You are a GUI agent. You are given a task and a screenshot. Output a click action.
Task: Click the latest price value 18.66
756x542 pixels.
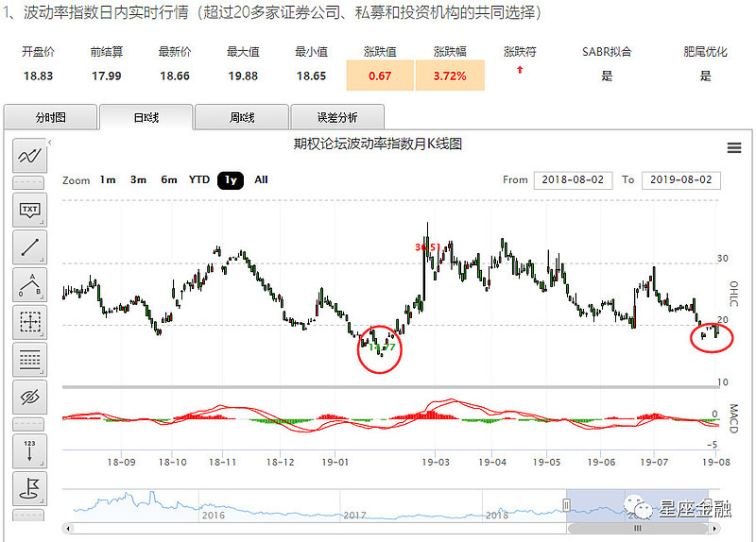point(175,76)
